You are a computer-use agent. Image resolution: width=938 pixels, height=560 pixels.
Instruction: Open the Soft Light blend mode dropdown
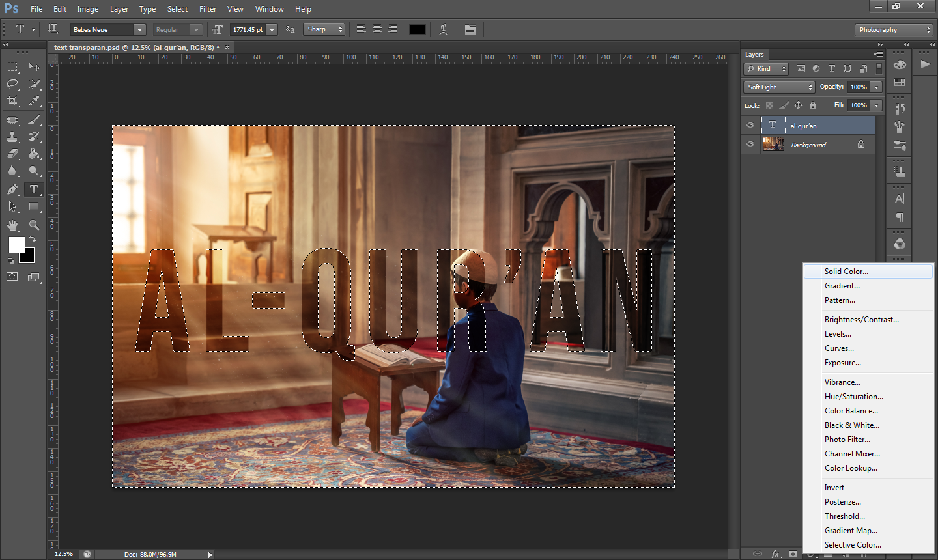coord(779,87)
